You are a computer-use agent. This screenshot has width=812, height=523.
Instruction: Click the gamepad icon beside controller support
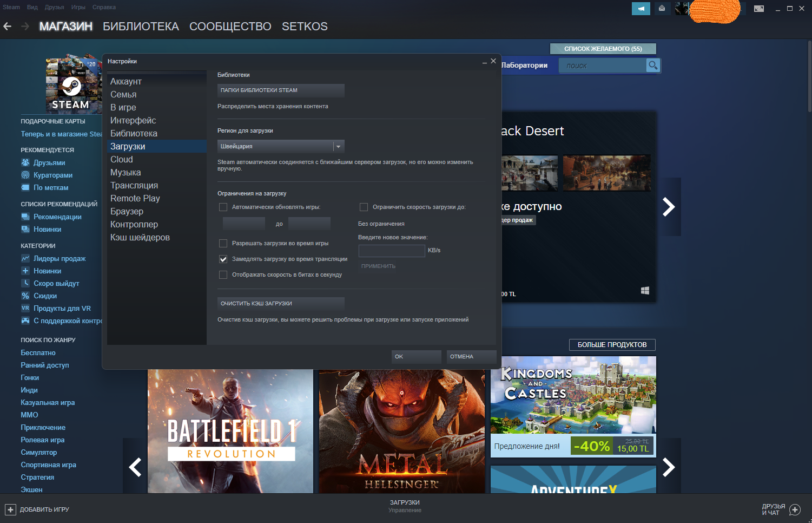pyautogui.click(x=25, y=321)
